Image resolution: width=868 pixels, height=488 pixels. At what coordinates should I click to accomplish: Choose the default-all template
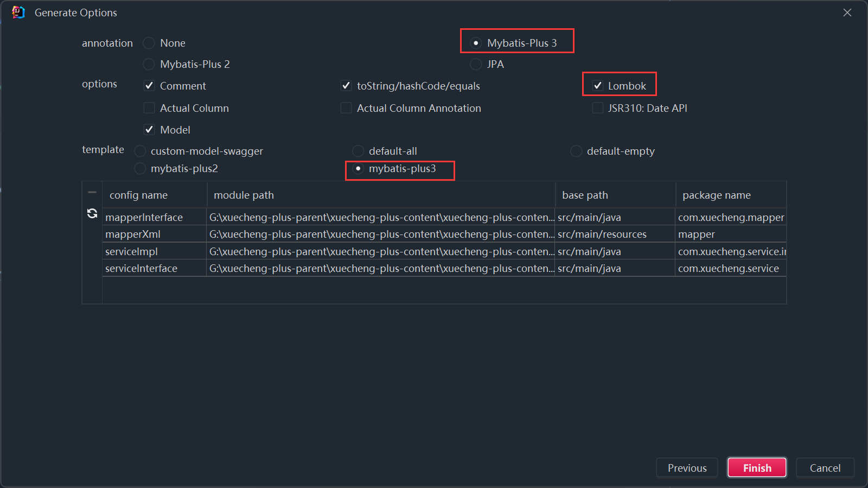click(358, 151)
